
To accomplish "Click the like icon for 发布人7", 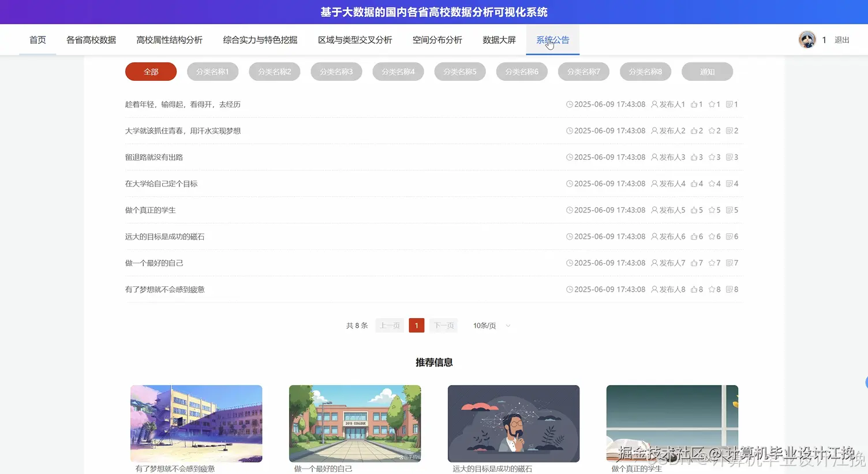I will [694, 263].
